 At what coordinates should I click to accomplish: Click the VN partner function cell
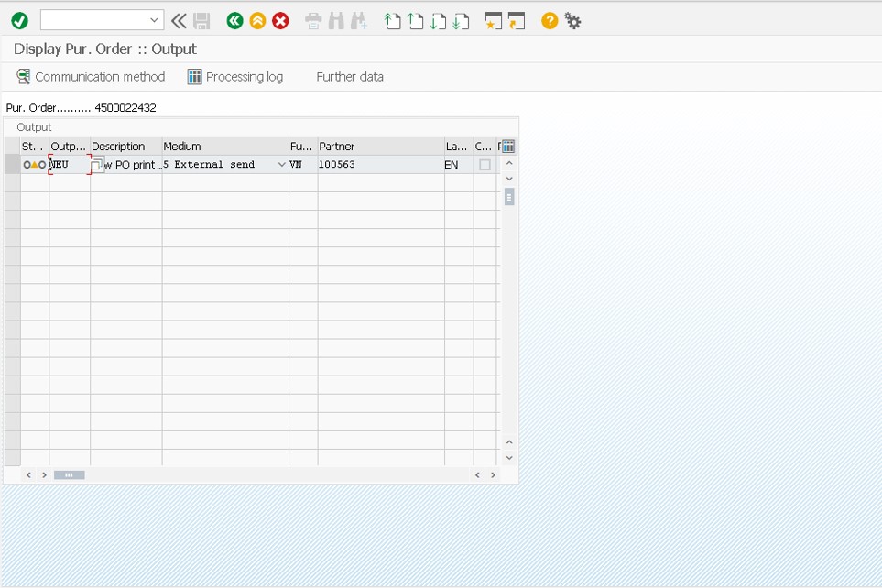click(303, 164)
